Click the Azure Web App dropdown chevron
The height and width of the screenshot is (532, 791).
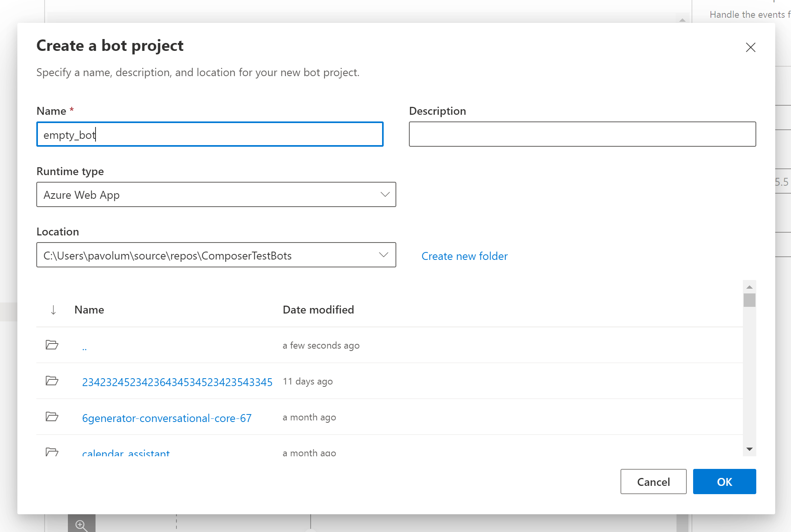385,194
